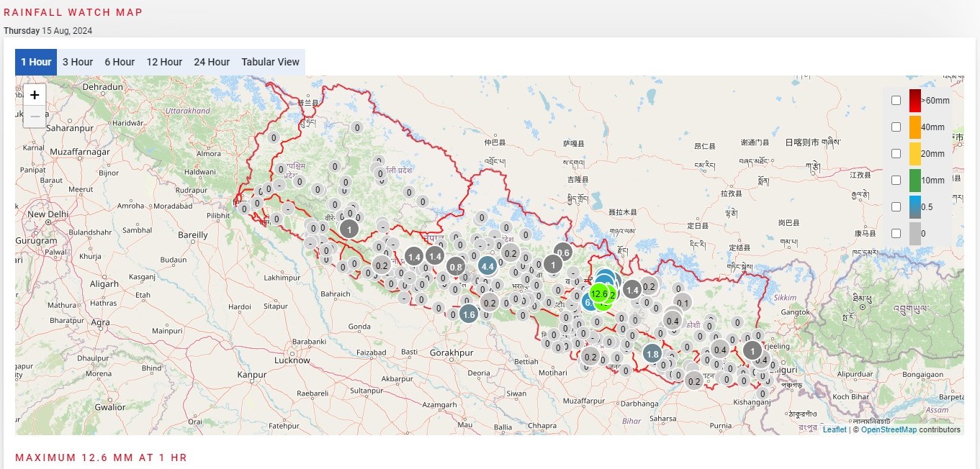Select the green 12.6 rainfall marker

click(x=599, y=294)
